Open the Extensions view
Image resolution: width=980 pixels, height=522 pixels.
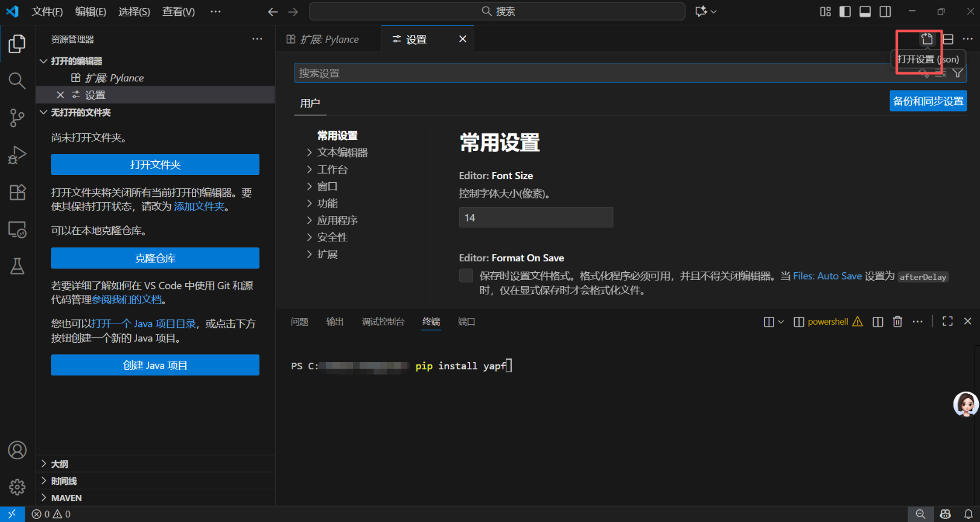point(17,193)
